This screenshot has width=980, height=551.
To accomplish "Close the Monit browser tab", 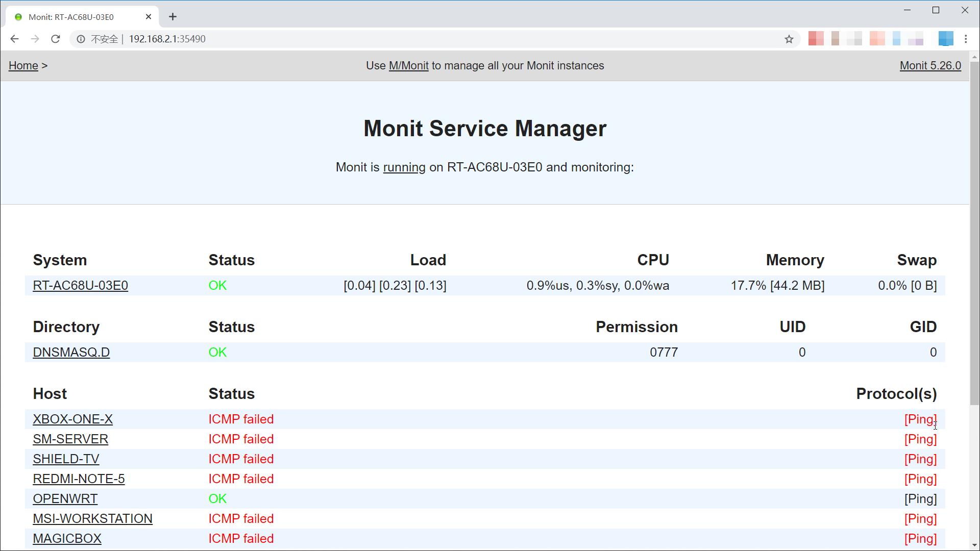I will [149, 17].
